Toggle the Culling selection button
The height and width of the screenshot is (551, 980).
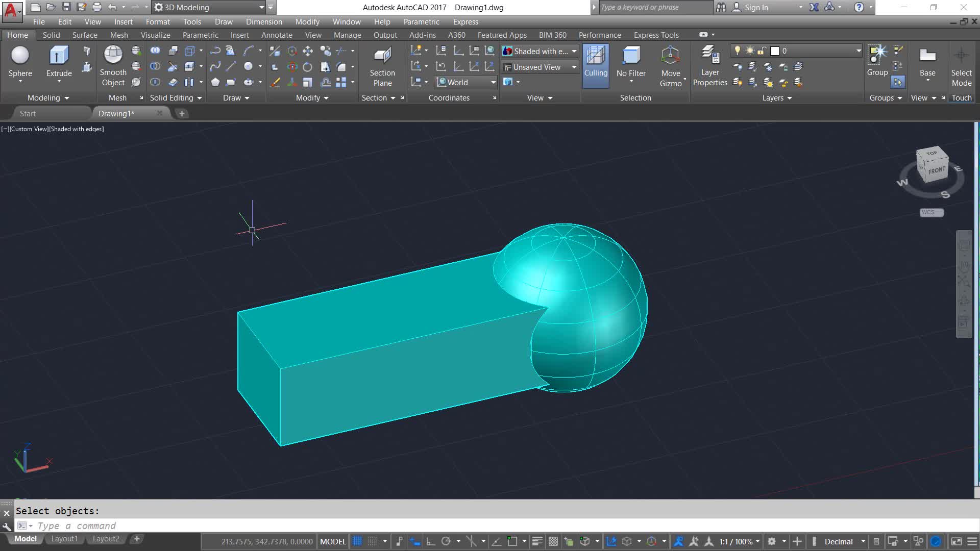pyautogui.click(x=596, y=56)
